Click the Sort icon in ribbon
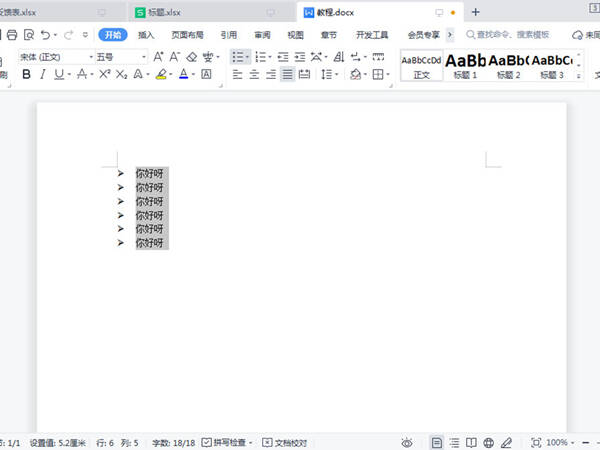This screenshot has height=450, width=600. pyautogui.click(x=339, y=57)
